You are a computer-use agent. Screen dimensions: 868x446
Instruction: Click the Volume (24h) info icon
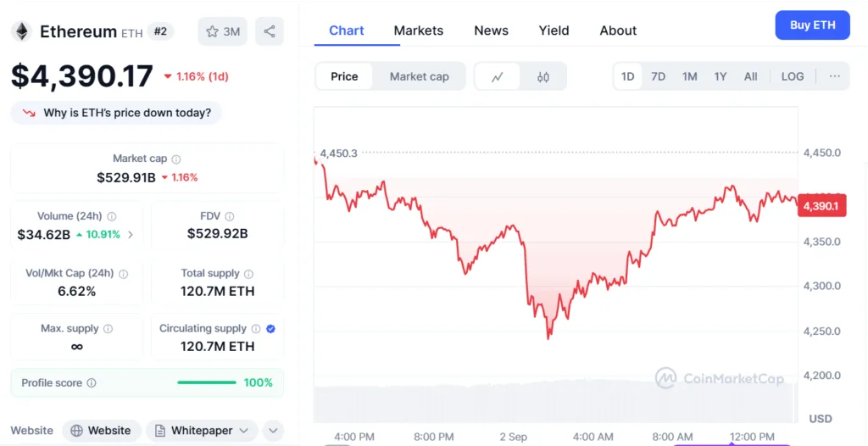point(112,216)
